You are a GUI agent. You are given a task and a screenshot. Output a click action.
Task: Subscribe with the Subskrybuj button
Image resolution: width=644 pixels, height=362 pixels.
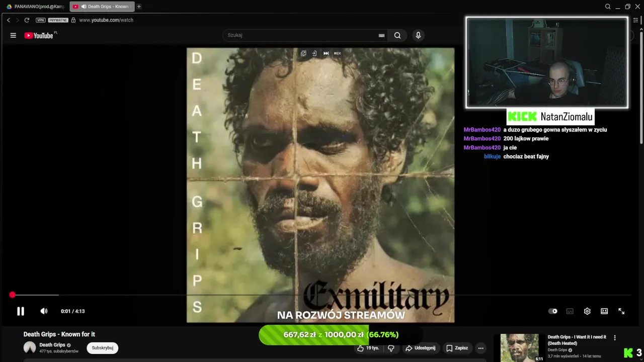coord(103,348)
